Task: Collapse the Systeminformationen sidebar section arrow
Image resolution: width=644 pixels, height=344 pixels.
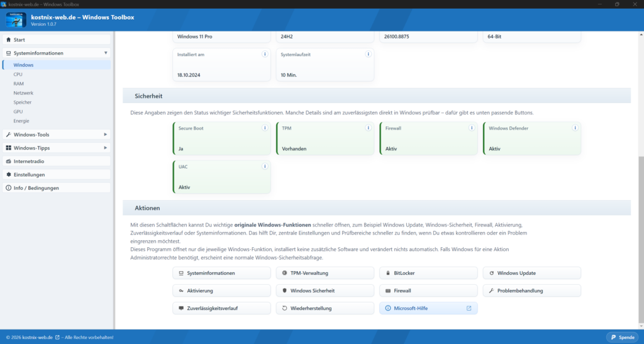Action: click(106, 53)
